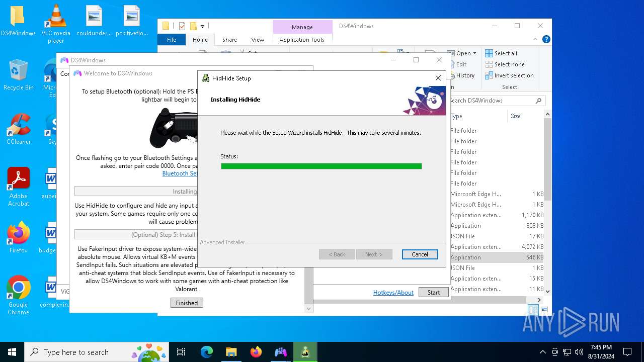The image size is (644, 362).
Task: Switch to the View ribbon tab
Action: pos(258,40)
